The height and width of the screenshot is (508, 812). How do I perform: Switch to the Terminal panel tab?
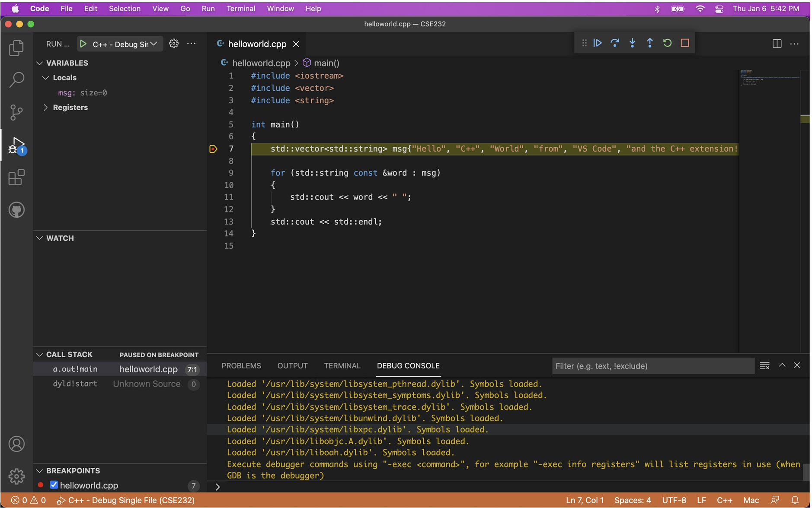[342, 365]
